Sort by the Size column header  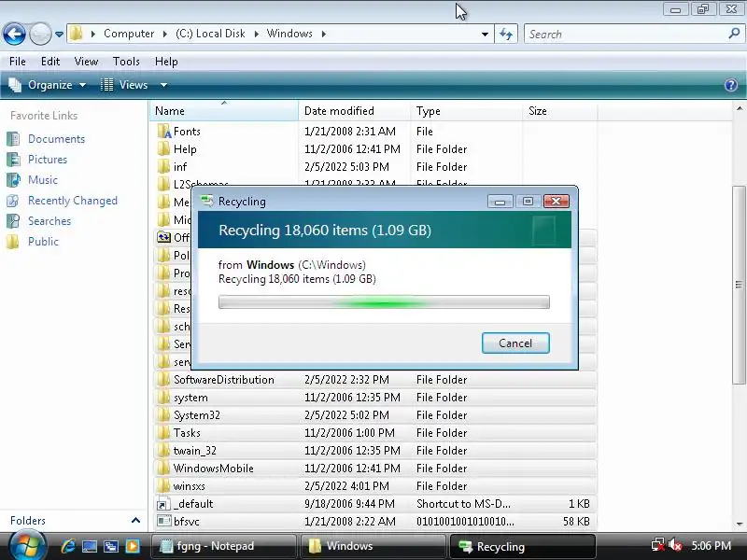(559, 111)
